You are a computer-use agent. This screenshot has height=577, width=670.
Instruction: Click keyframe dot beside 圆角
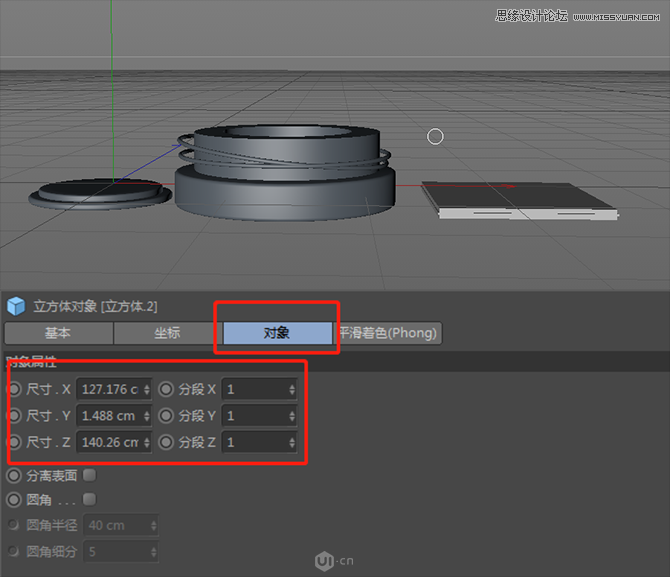click(14, 499)
